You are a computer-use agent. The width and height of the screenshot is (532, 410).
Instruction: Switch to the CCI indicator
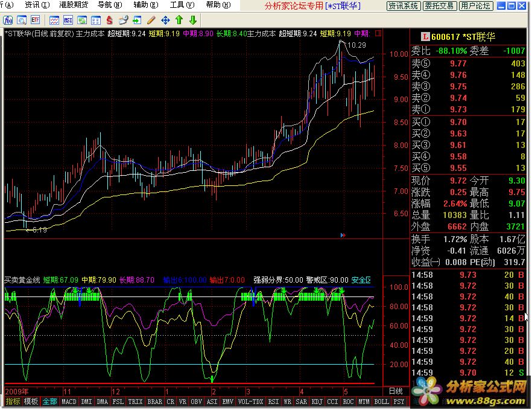coord(332,402)
